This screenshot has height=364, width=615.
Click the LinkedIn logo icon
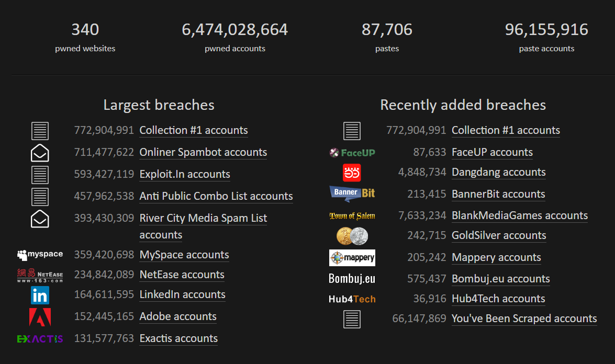tap(40, 295)
